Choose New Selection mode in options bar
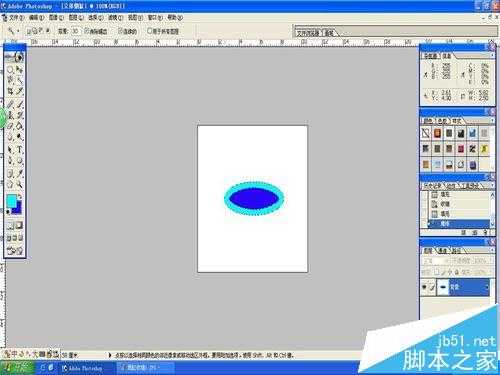 [x=29, y=31]
